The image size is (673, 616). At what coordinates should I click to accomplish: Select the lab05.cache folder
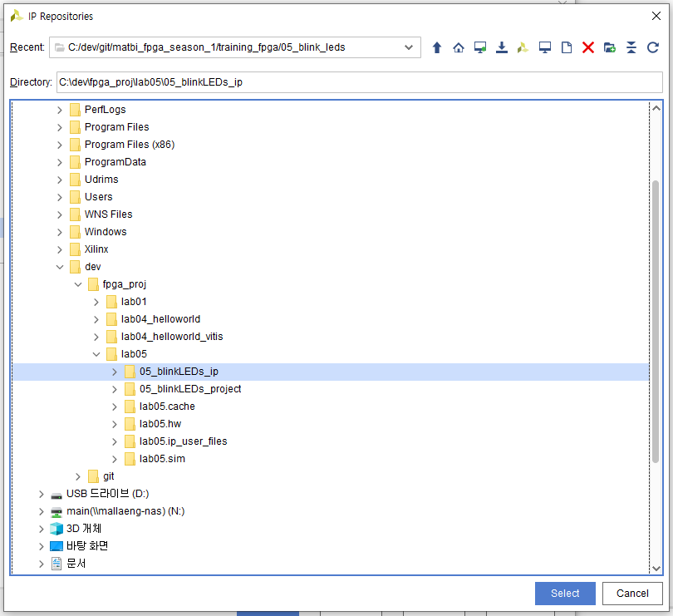pos(167,407)
